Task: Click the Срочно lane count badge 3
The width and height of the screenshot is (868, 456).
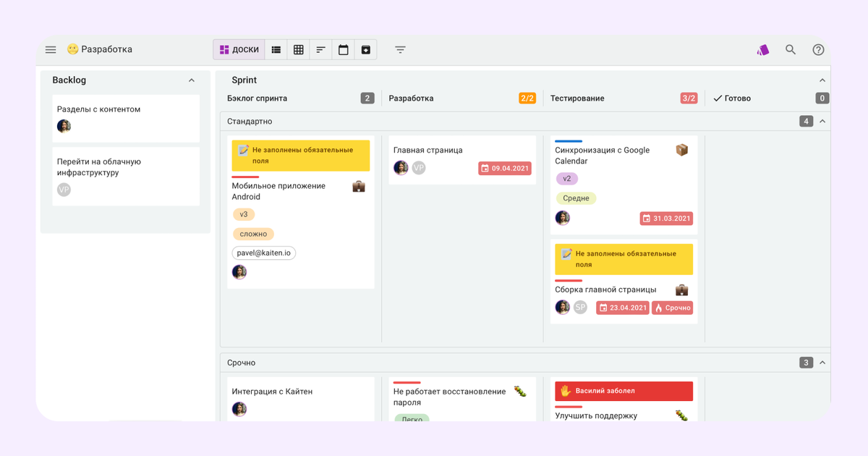Action: pos(806,363)
